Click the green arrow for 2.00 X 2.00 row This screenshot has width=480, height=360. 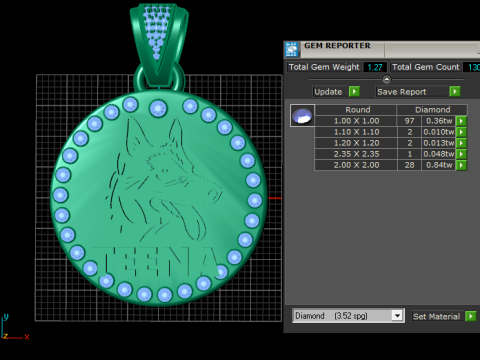[461, 165]
